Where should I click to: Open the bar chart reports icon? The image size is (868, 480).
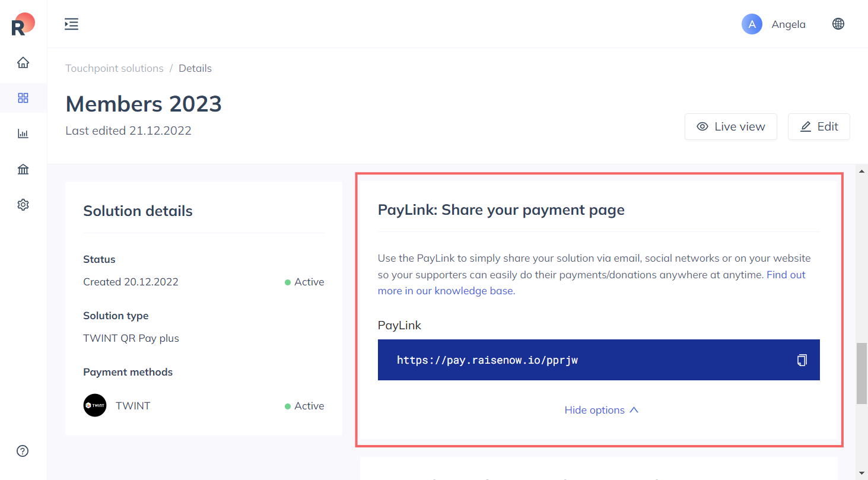click(x=23, y=133)
